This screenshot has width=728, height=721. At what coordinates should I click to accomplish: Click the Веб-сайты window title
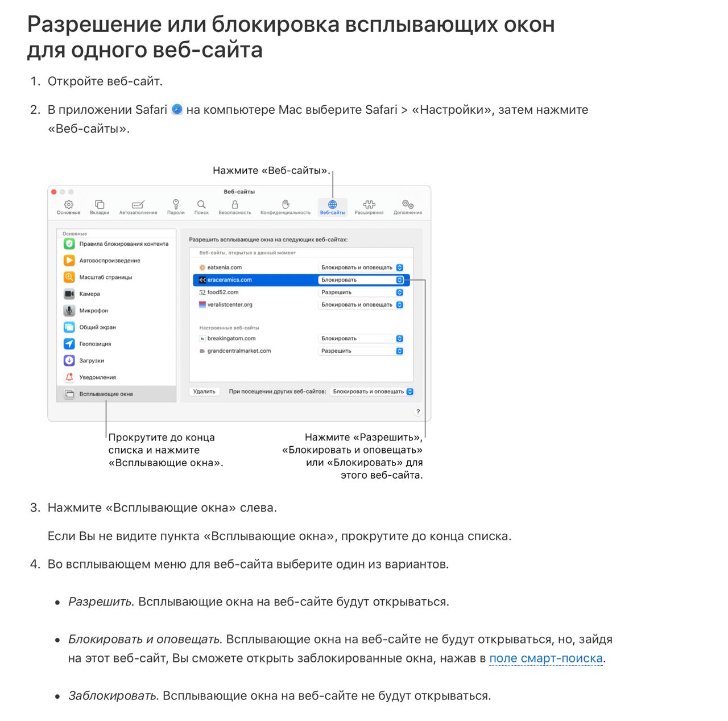coord(239,192)
